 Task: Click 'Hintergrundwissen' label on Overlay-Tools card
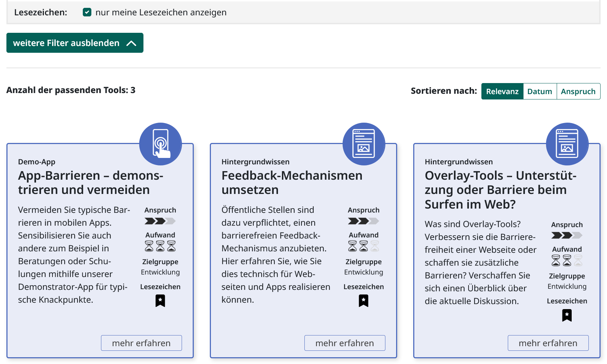click(x=459, y=162)
